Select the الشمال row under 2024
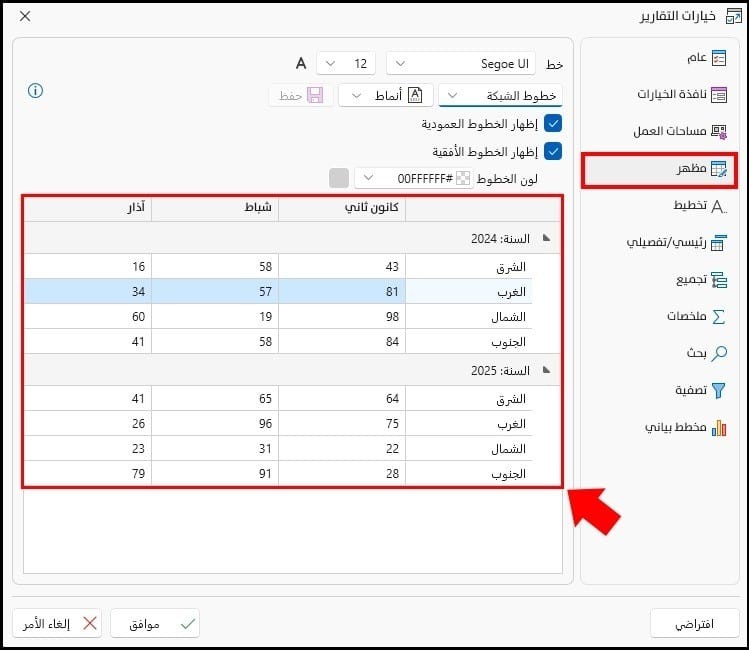The width and height of the screenshot is (749, 650). [x=278, y=317]
